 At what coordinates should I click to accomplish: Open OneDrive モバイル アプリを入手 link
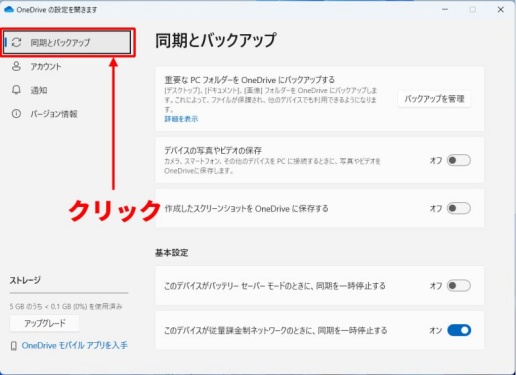coord(74,345)
